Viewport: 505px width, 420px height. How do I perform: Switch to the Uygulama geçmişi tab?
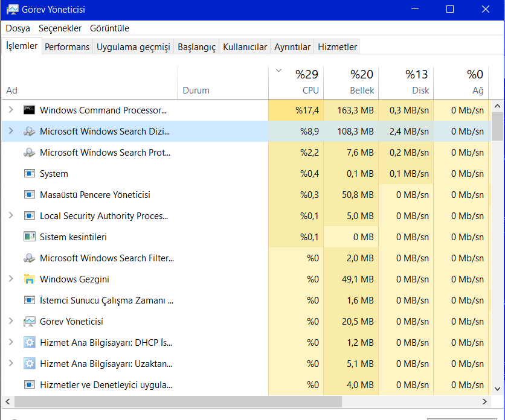133,47
